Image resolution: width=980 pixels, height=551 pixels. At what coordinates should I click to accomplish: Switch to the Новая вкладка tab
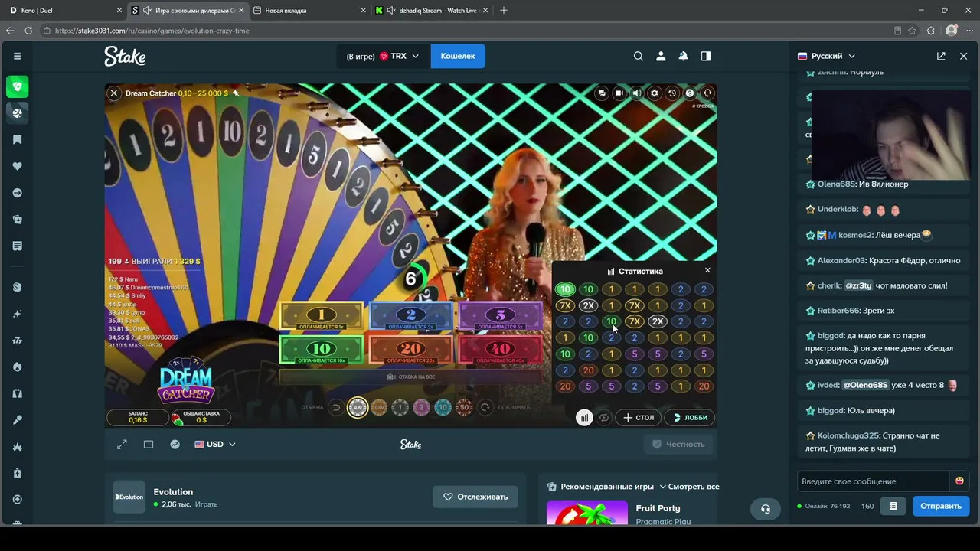click(x=310, y=11)
